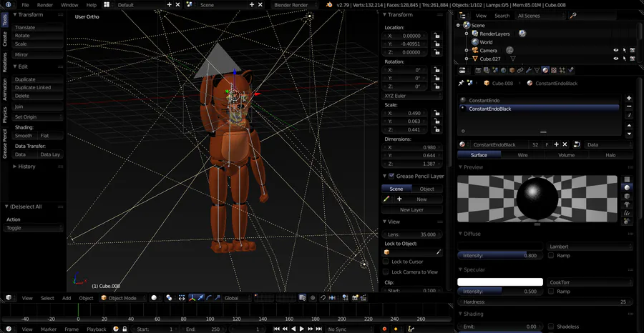Open the Constraints chain-link properties icon

tap(520, 71)
